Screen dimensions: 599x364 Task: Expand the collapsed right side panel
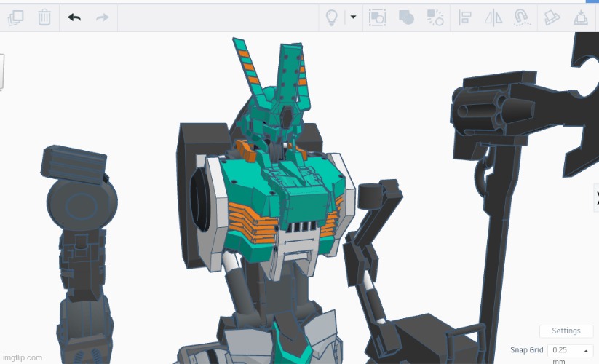596,197
